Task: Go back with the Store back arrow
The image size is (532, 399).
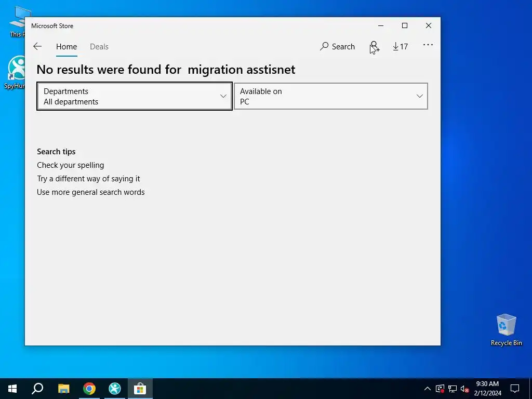Action: coord(37,46)
